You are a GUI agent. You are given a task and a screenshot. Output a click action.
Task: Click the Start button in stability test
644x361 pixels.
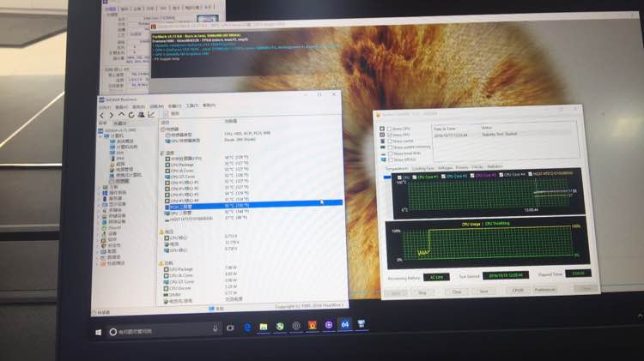pyautogui.click(x=396, y=293)
